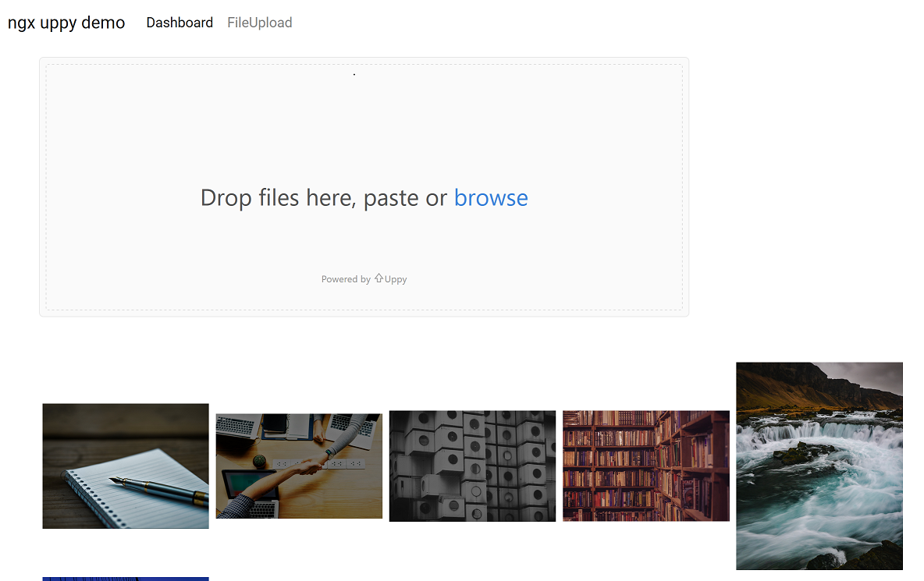Open the FileUpload tab
This screenshot has width=924, height=581.
click(260, 23)
